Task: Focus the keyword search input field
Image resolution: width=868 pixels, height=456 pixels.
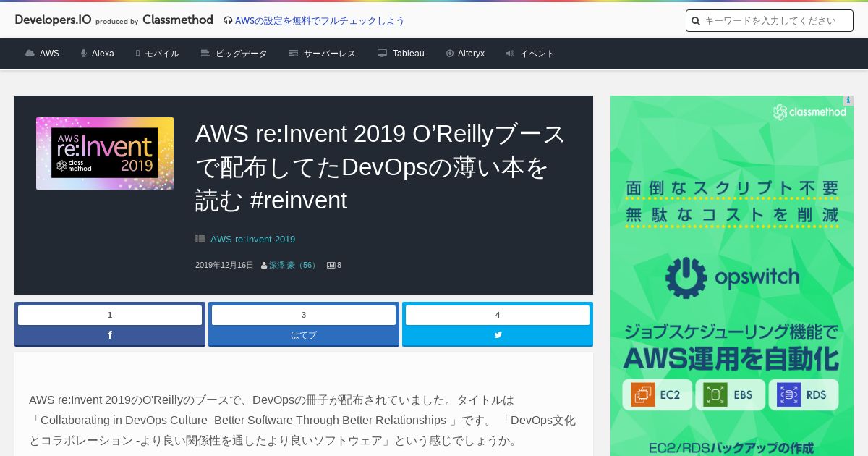Action: 770,21
